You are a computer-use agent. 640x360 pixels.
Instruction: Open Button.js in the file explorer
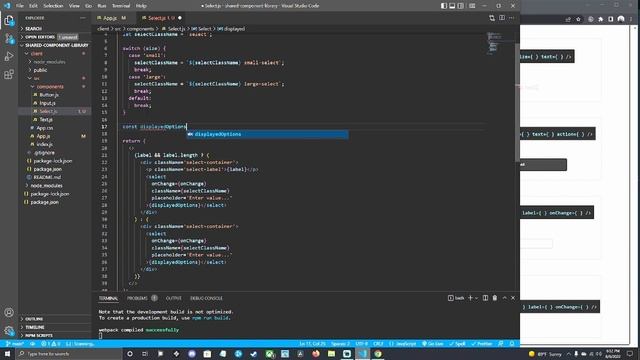pos(49,95)
